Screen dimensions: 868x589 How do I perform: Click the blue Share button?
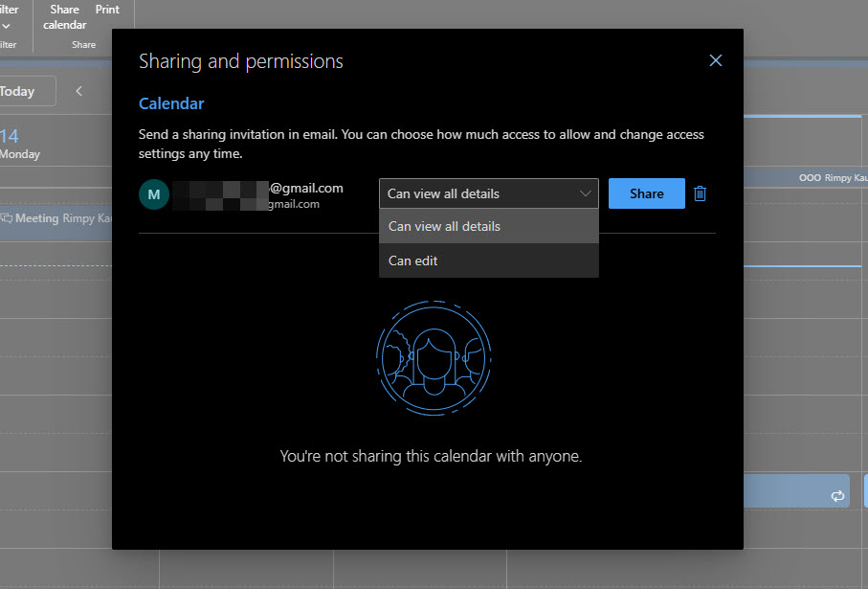tap(646, 193)
